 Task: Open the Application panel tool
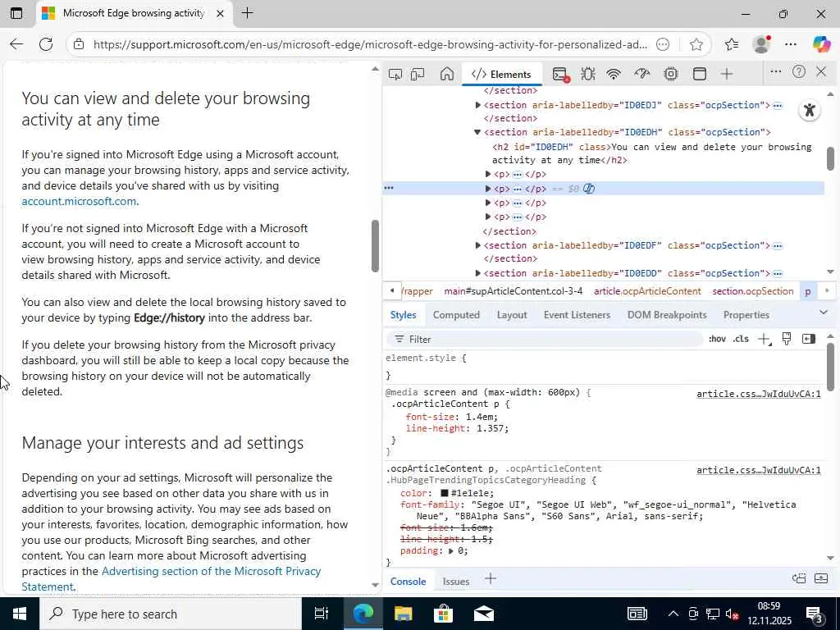tap(700, 74)
